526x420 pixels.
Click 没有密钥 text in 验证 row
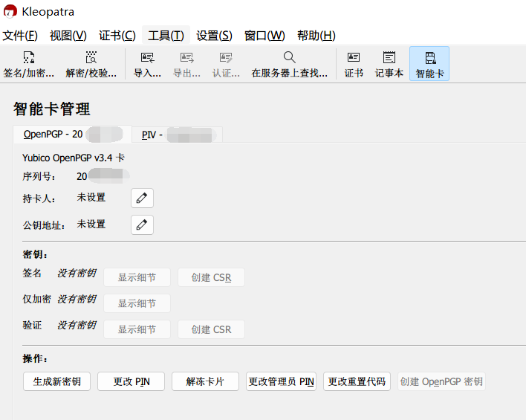click(x=77, y=325)
